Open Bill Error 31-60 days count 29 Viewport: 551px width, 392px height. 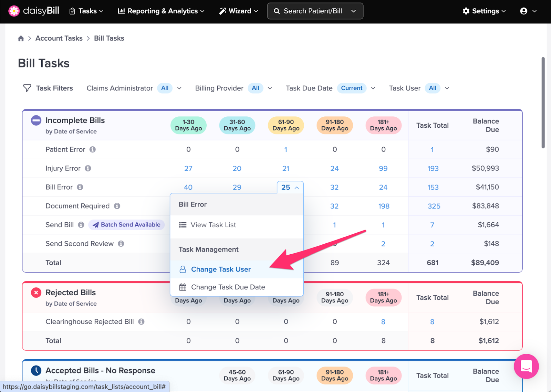(x=237, y=187)
